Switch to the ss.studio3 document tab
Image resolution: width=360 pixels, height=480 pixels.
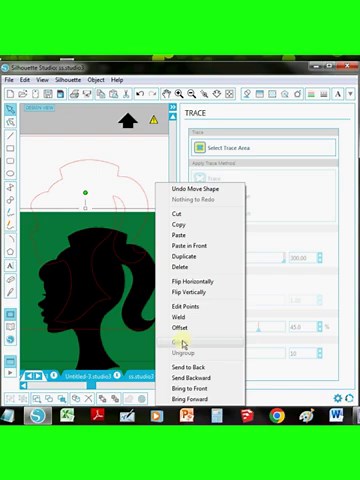141,376
